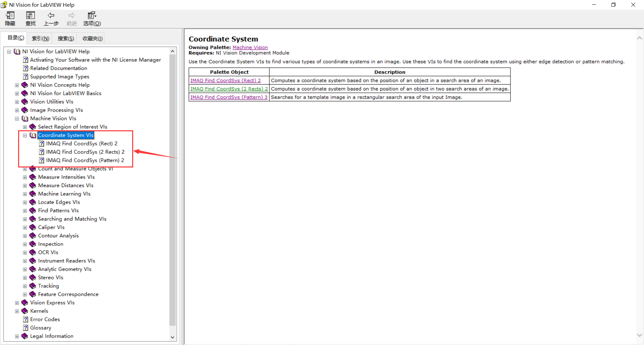Collapse the Coordinate System VIs node
This screenshot has width=644, height=345.
click(x=25, y=135)
